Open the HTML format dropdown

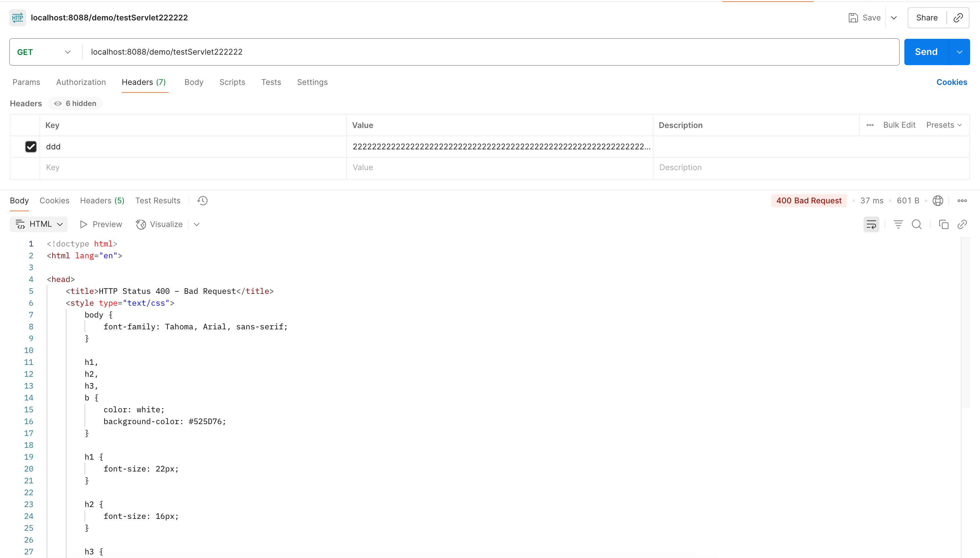pos(39,224)
